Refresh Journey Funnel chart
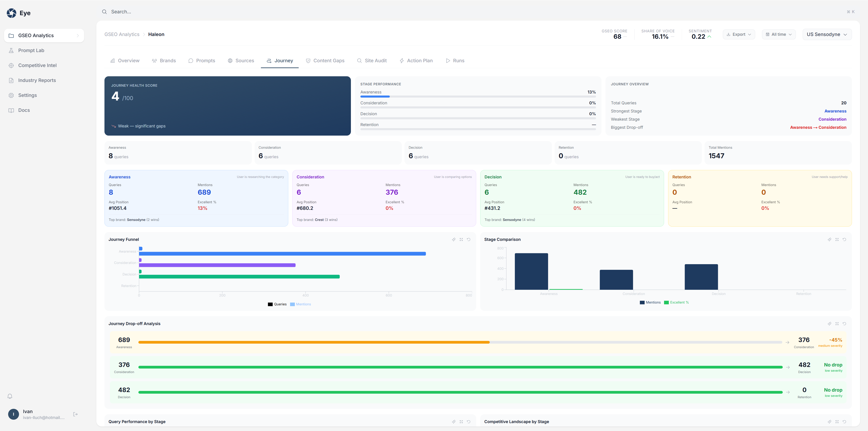 (x=468, y=239)
